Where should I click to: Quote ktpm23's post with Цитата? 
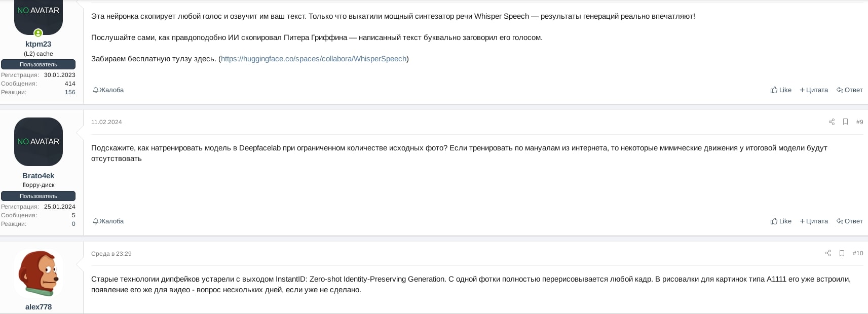click(x=814, y=90)
